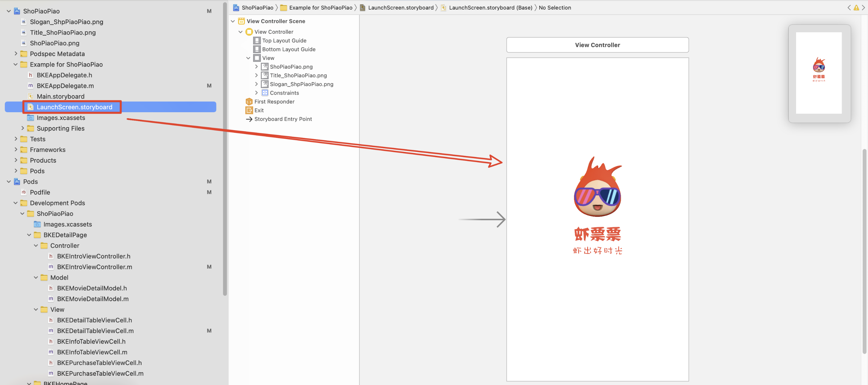The height and width of the screenshot is (385, 868).
Task: Click No Selection in the jump bar
Action: point(555,8)
